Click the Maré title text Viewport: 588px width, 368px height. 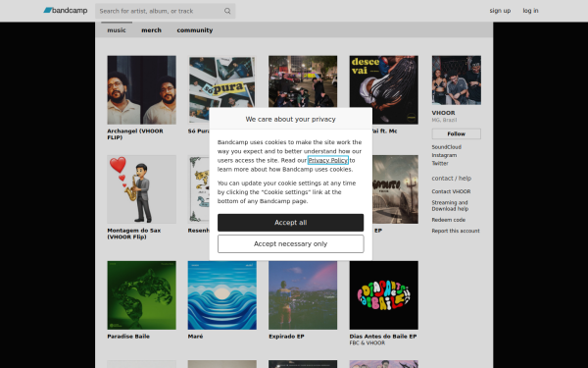pyautogui.click(x=195, y=336)
